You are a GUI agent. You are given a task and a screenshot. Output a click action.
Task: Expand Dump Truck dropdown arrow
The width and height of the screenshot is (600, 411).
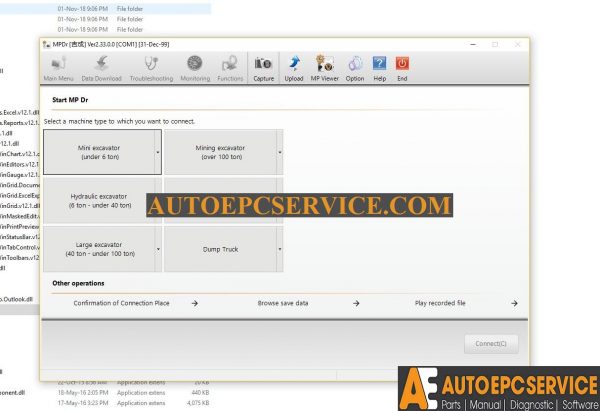point(280,249)
